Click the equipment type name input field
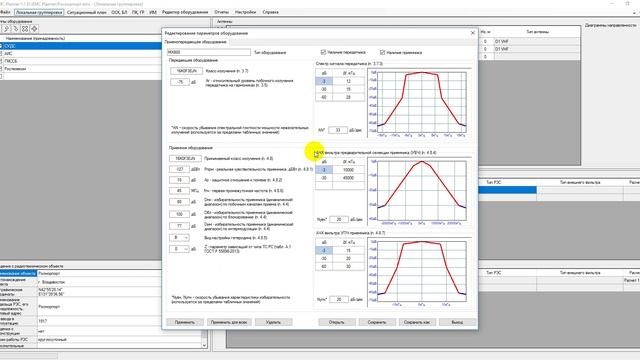The image size is (640, 360). [x=209, y=52]
